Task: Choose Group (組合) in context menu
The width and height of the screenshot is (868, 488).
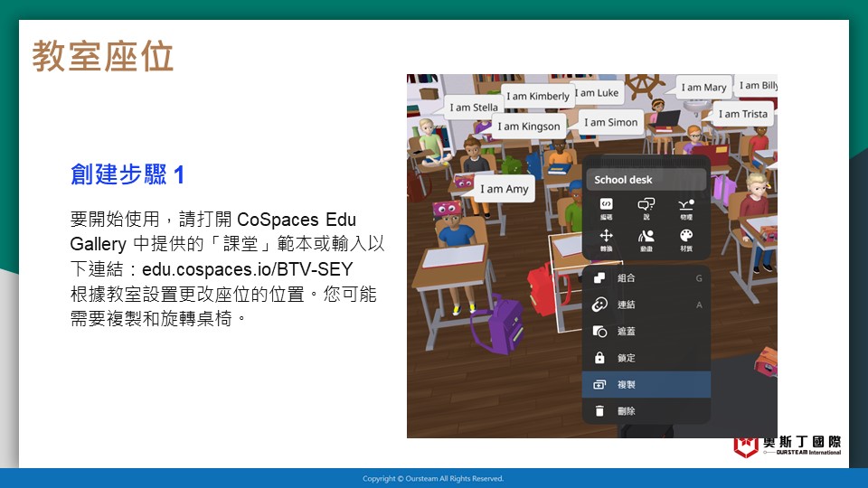Action: [x=646, y=277]
